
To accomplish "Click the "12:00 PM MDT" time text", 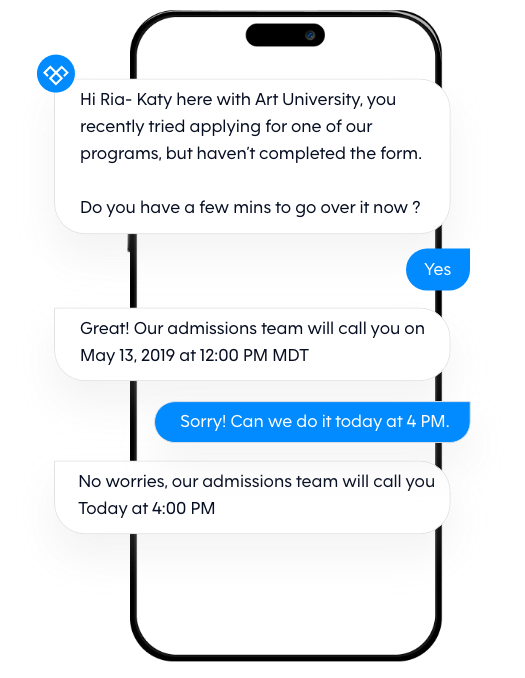I will coord(254,355).
